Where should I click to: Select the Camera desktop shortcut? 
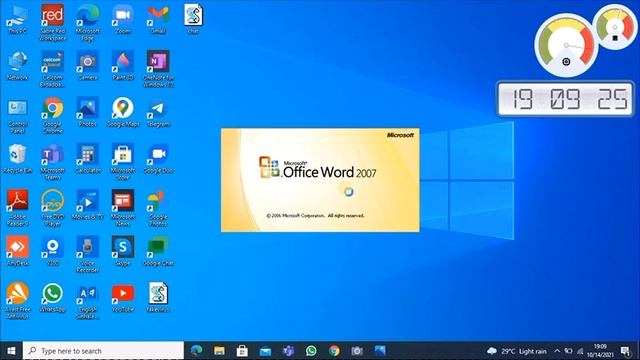point(88,66)
